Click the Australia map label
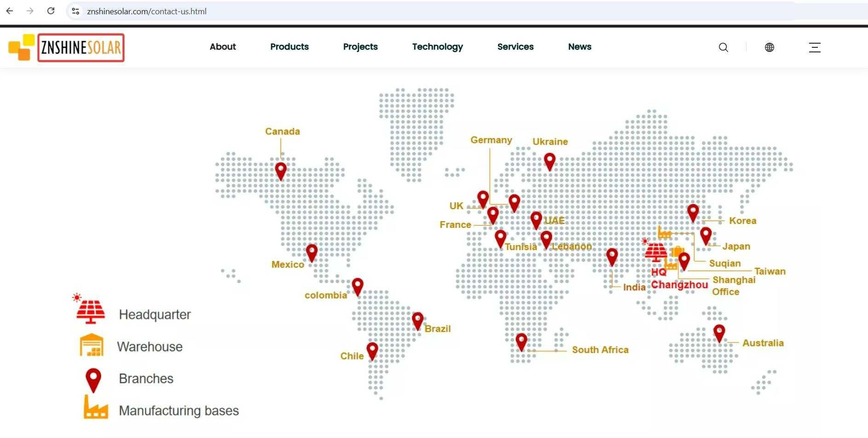 763,343
